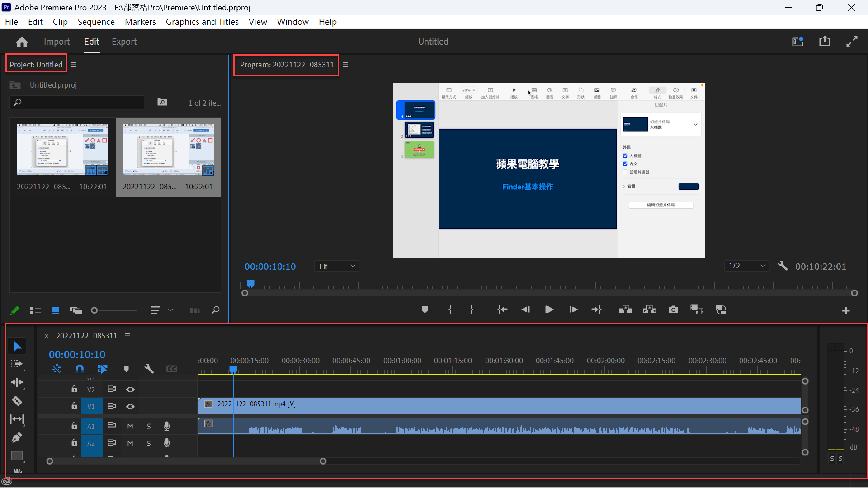Go to In point
The height and width of the screenshot is (488, 868).
pos(502,310)
